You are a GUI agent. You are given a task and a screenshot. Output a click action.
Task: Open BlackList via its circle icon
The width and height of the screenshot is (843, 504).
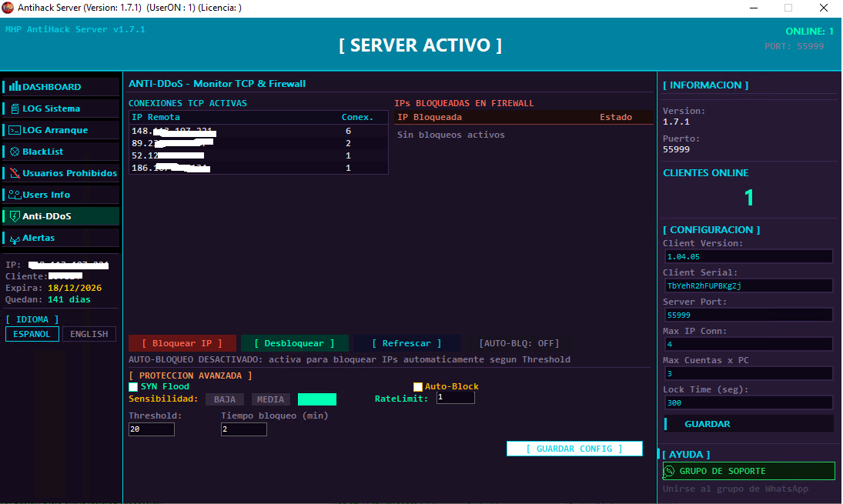pyautogui.click(x=15, y=152)
